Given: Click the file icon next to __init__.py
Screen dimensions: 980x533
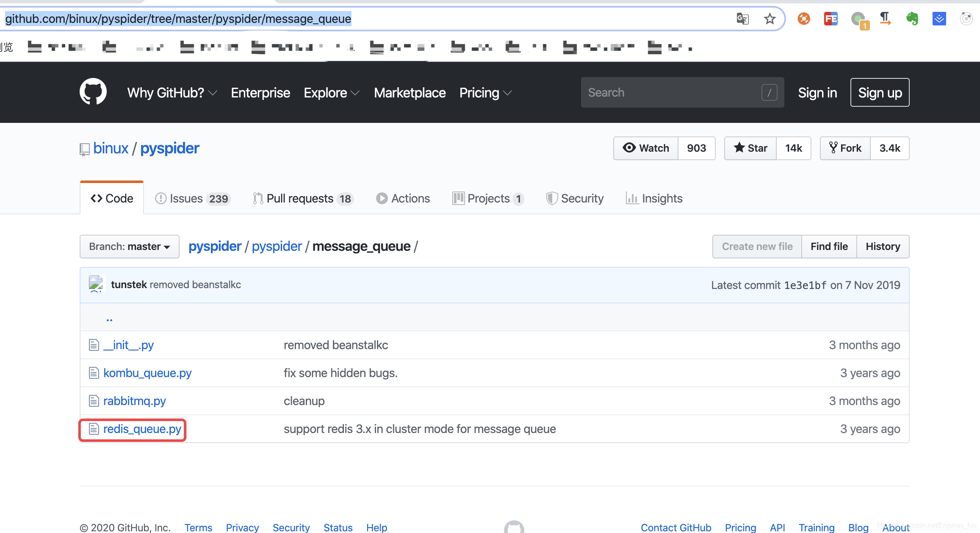Looking at the screenshot, I should pos(94,345).
